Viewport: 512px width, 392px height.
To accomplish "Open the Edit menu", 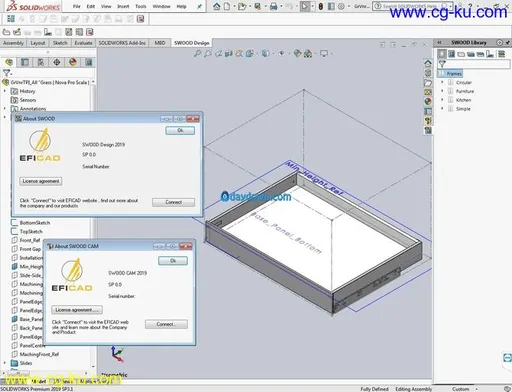I will (91, 6).
